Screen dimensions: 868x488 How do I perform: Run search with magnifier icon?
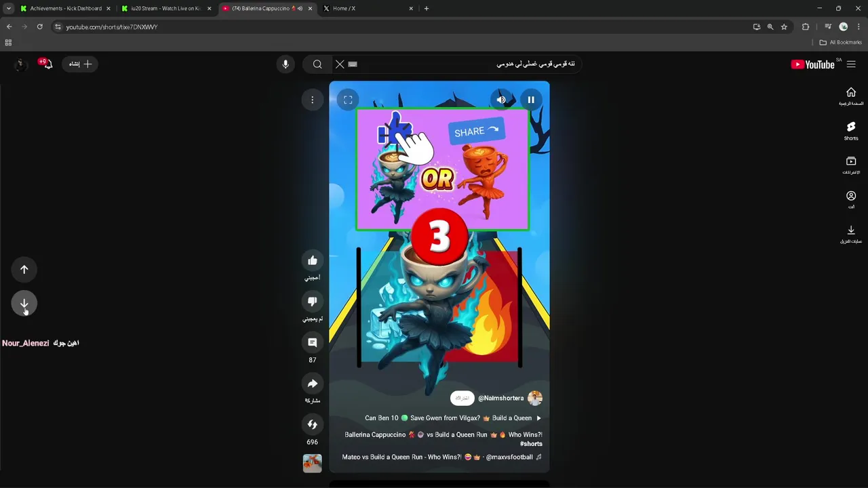(317, 64)
